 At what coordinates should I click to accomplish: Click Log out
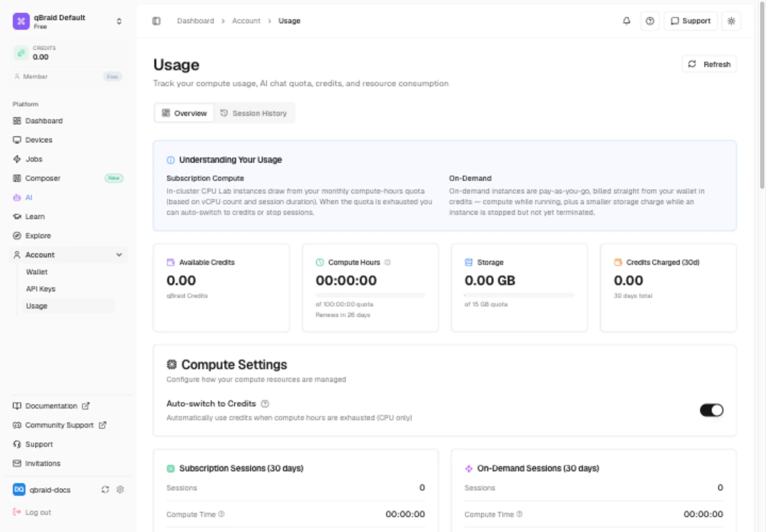[32, 512]
